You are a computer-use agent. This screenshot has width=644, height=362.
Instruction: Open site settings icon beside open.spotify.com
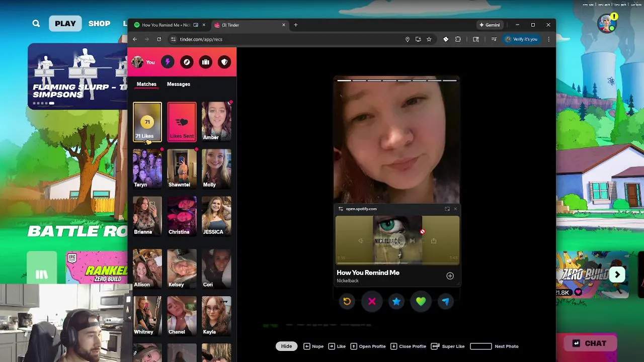pyautogui.click(x=341, y=209)
